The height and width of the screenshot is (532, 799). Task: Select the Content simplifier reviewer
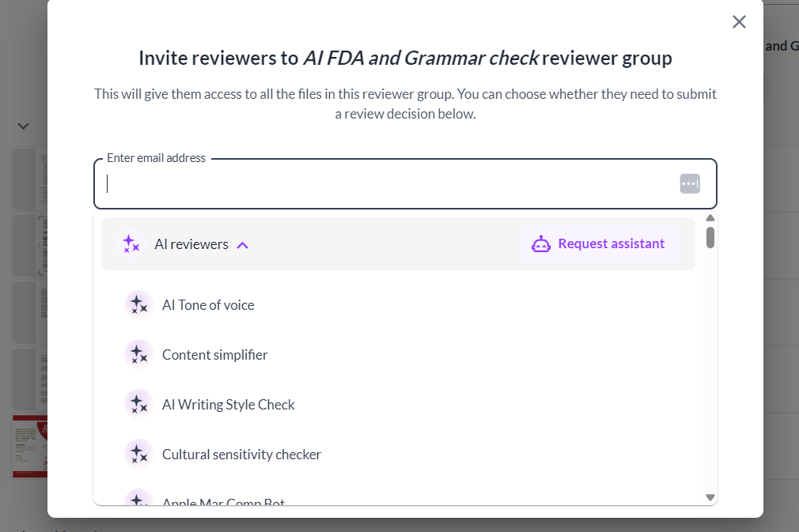click(x=214, y=355)
